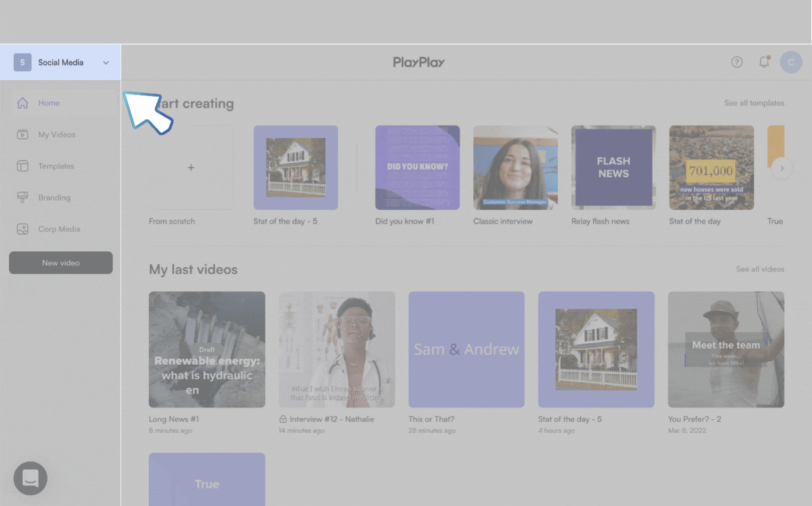The height and width of the screenshot is (506, 812).
Task: Open the notifications bell
Action: pos(764,62)
